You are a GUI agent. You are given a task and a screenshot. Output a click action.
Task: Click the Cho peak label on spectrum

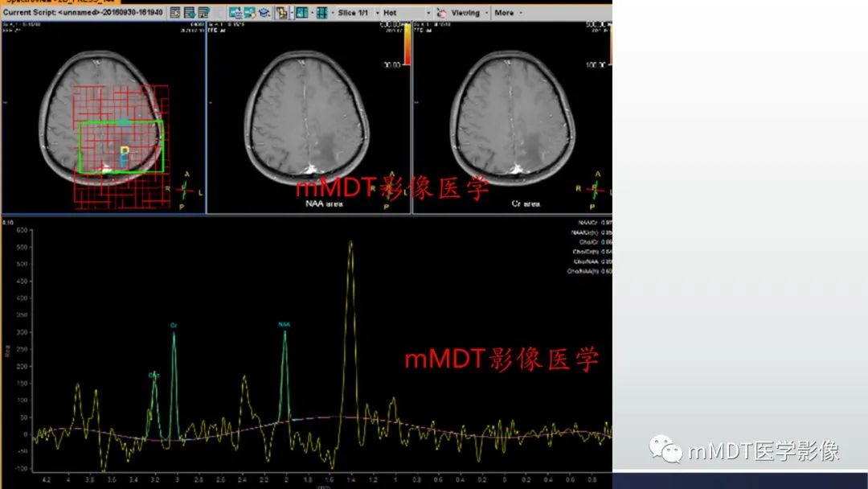tap(154, 375)
